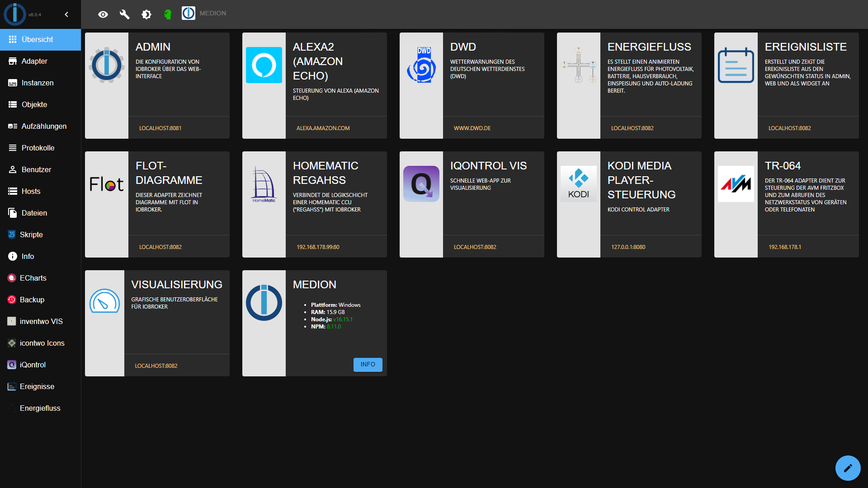Open ALEXA.AMAZON.COM link
This screenshot has height=488, width=868.
coord(323,128)
